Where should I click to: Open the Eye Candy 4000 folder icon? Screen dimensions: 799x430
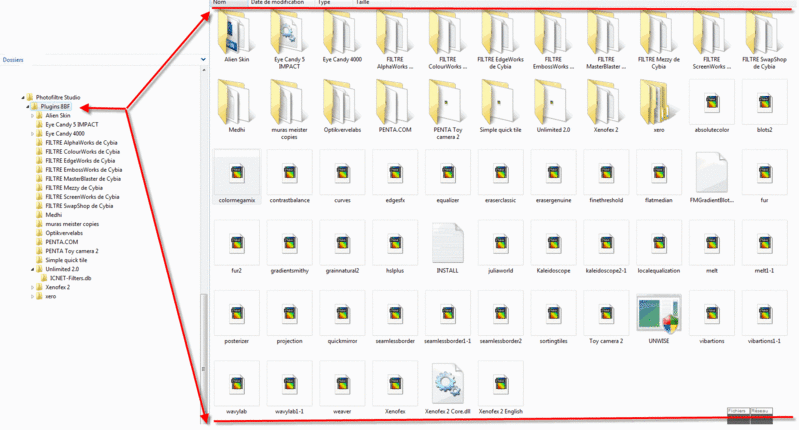(342, 33)
